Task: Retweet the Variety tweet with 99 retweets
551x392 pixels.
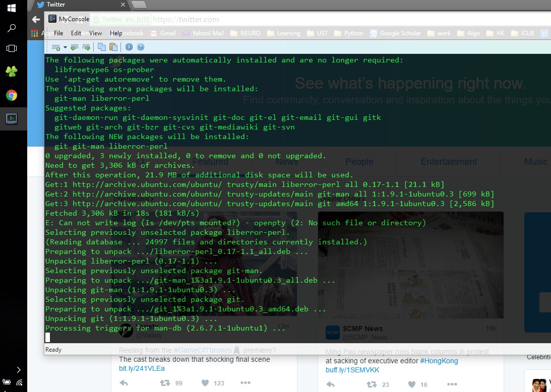Action: 165,383
